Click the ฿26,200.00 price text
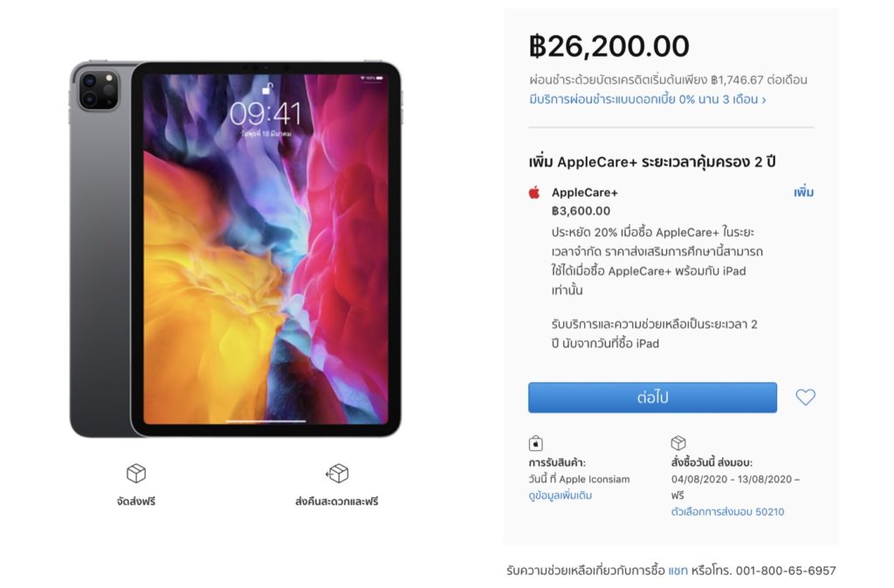894x588 pixels. (x=609, y=46)
